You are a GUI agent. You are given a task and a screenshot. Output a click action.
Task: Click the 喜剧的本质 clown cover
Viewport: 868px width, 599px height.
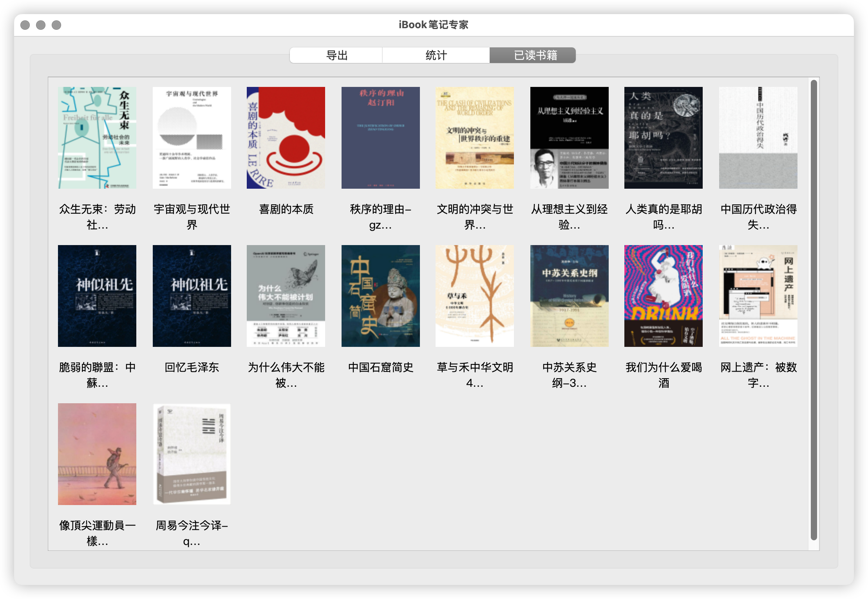286,138
